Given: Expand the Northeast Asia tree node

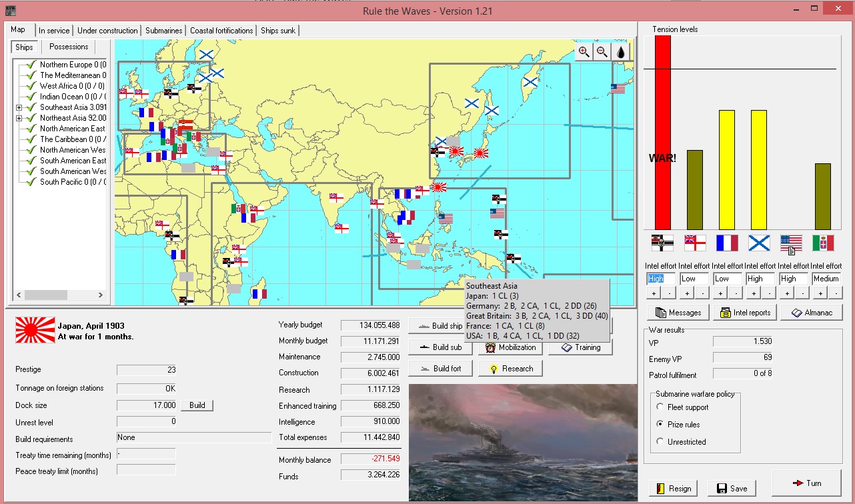Looking at the screenshot, I should click(19, 118).
